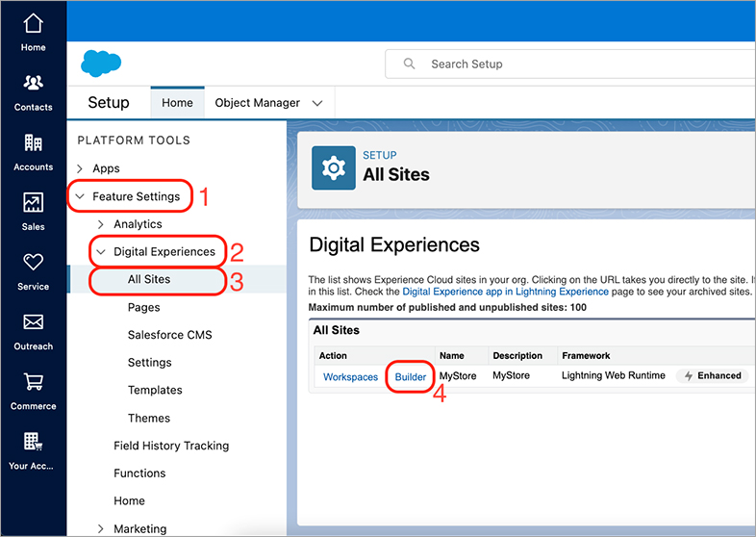Expand the Marketing tree node
756x537 pixels.
(x=100, y=528)
